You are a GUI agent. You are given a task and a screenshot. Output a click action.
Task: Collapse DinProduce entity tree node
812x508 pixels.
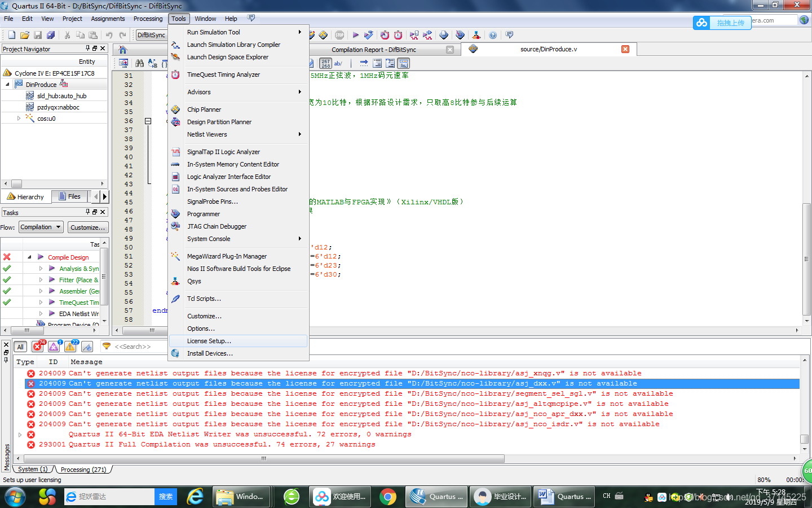7,85
